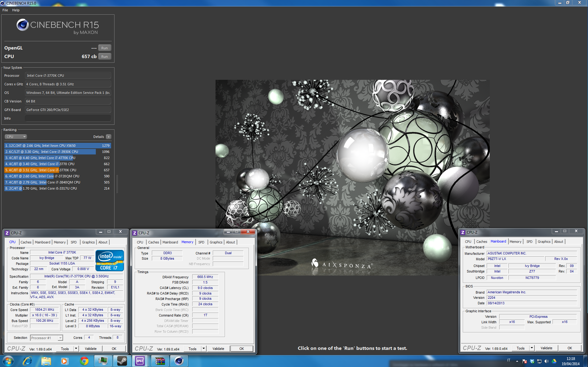The height and width of the screenshot is (367, 588).
Task: Click OK in the Memory window
Action: tap(242, 349)
